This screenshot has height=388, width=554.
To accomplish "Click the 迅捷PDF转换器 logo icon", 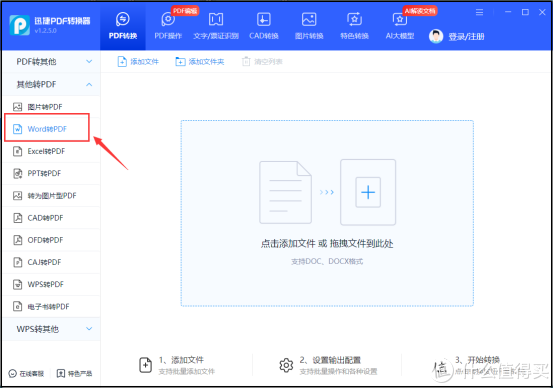I will click(x=19, y=25).
